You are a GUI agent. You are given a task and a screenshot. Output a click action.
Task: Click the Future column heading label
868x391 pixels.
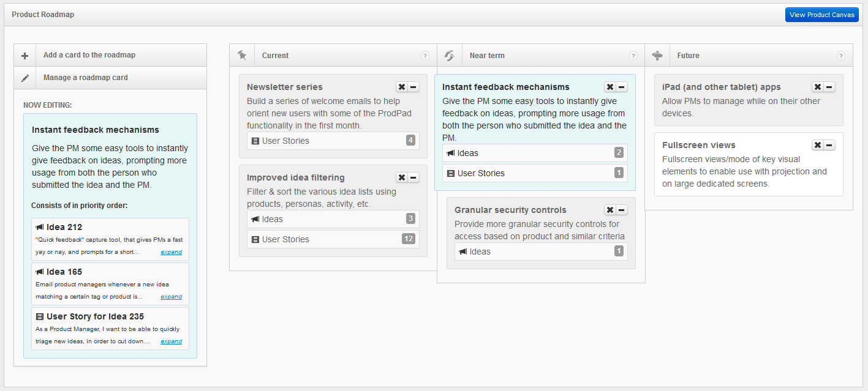tap(688, 56)
